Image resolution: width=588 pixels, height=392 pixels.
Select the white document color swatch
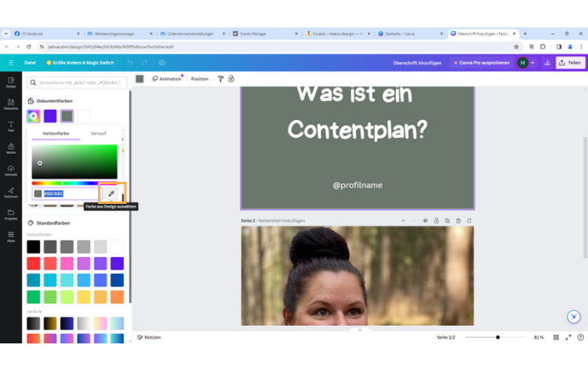click(x=84, y=116)
